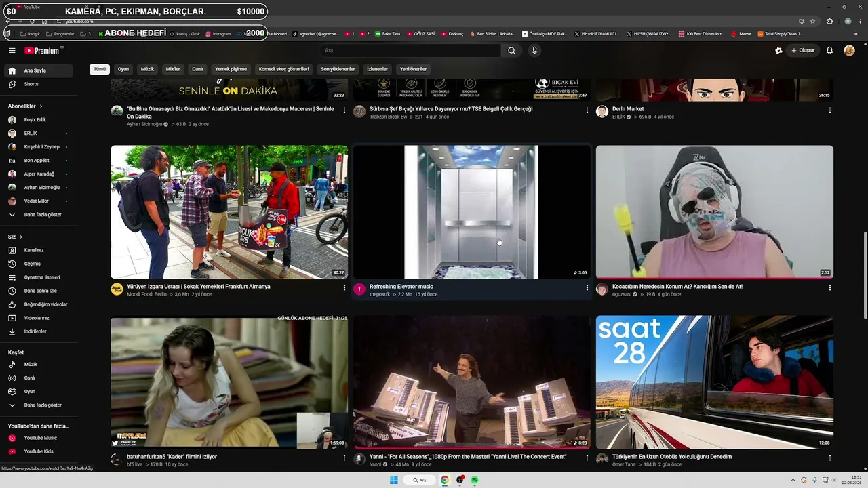Reload the page in Chrome
This screenshot has width=868, height=488.
(32, 22)
